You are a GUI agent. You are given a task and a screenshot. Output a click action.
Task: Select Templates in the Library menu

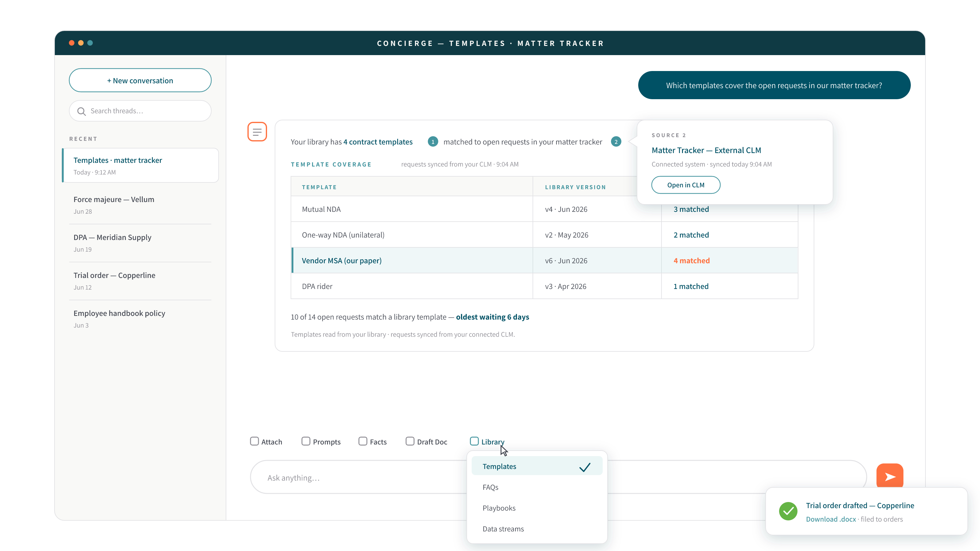(537, 466)
